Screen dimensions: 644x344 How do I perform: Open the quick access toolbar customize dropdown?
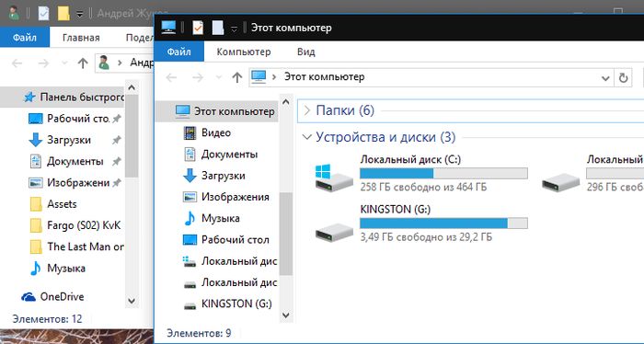(x=234, y=29)
